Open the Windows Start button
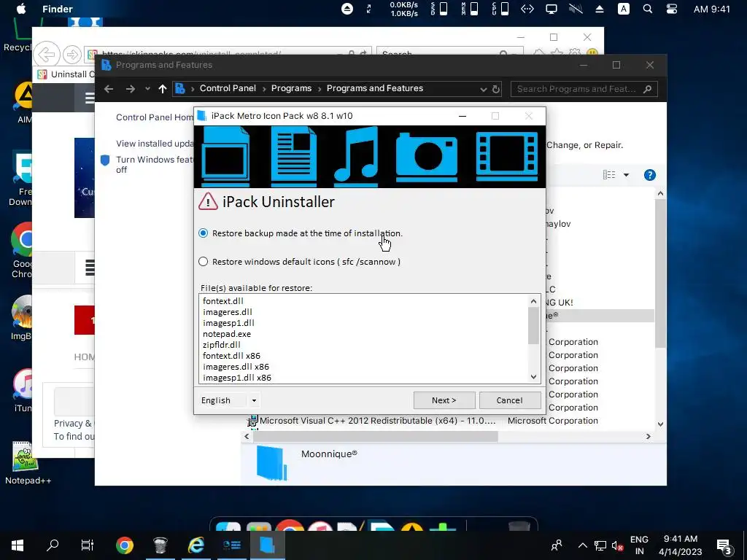This screenshot has height=560, width=747. [18, 545]
